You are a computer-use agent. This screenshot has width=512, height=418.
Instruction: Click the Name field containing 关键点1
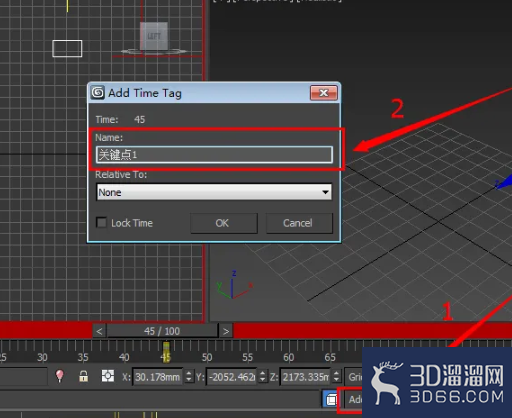tap(214, 155)
